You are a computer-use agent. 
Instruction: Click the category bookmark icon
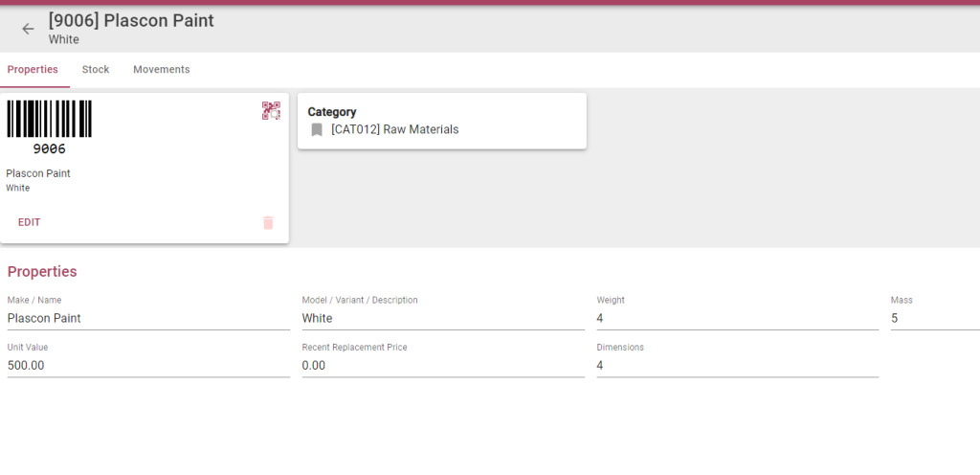(x=317, y=130)
